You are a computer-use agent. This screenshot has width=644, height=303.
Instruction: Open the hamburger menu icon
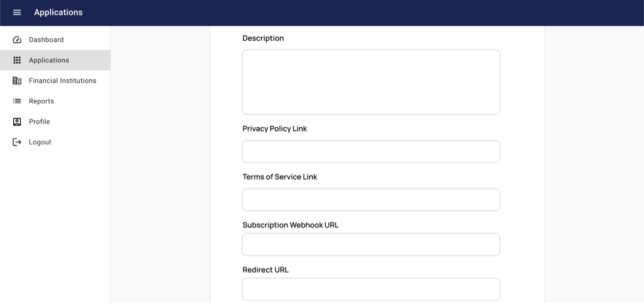tap(17, 13)
